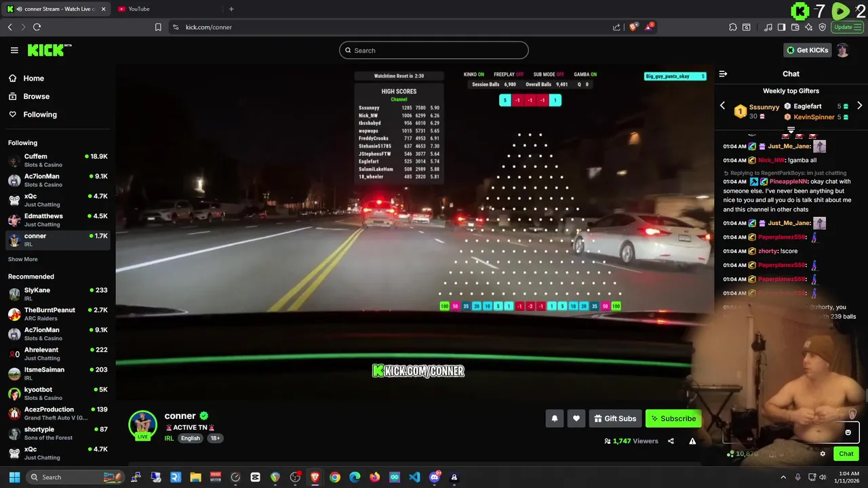Image resolution: width=868 pixels, height=488 pixels.
Task: Click the KICK logo
Action: click(x=50, y=50)
